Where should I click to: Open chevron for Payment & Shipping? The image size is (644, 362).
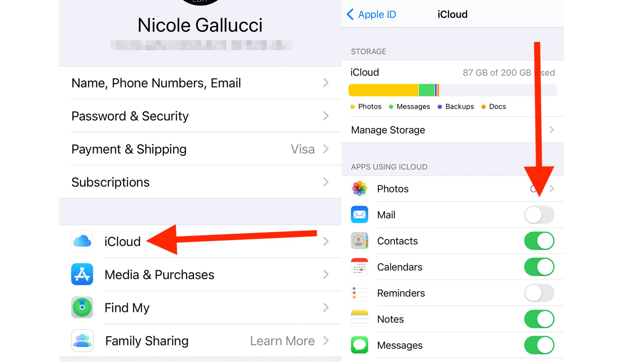click(326, 149)
